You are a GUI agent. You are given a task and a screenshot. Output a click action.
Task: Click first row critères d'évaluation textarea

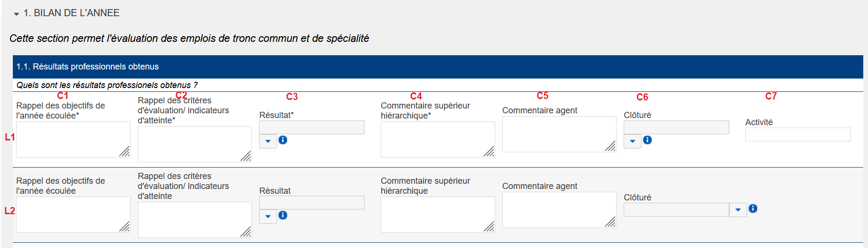[x=194, y=144]
